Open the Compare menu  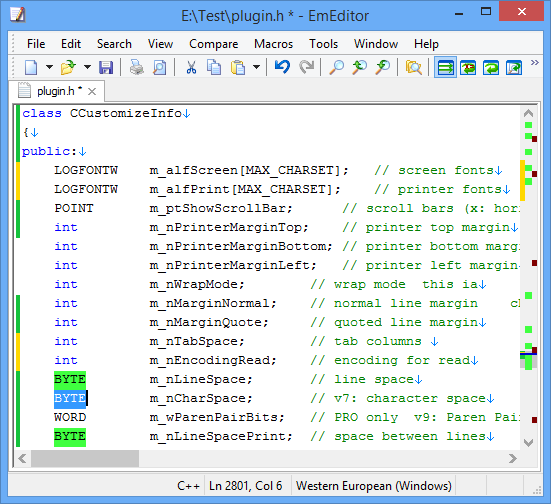pos(213,44)
